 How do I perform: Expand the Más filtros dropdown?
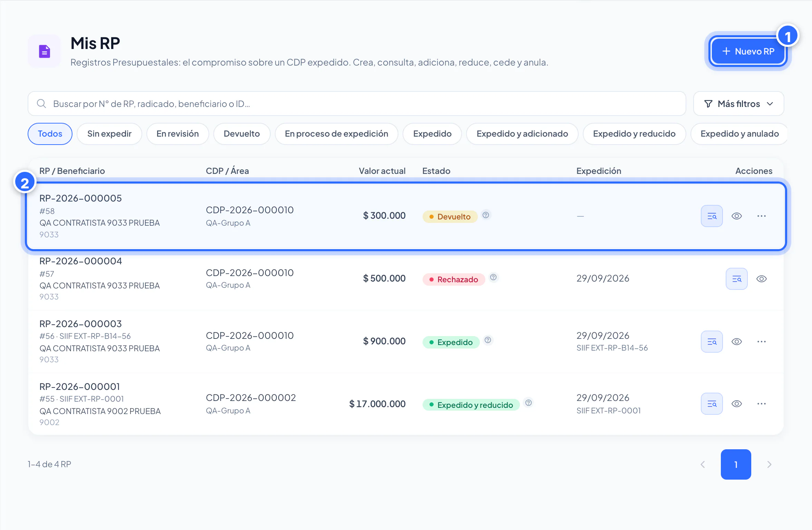click(738, 104)
